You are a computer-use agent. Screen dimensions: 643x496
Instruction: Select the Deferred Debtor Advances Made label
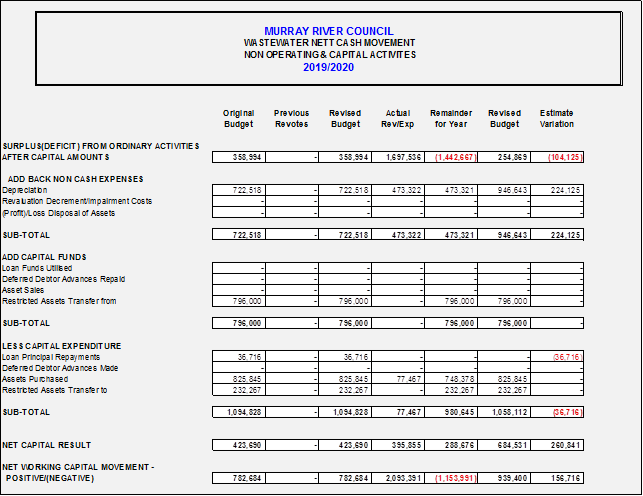[60, 368]
